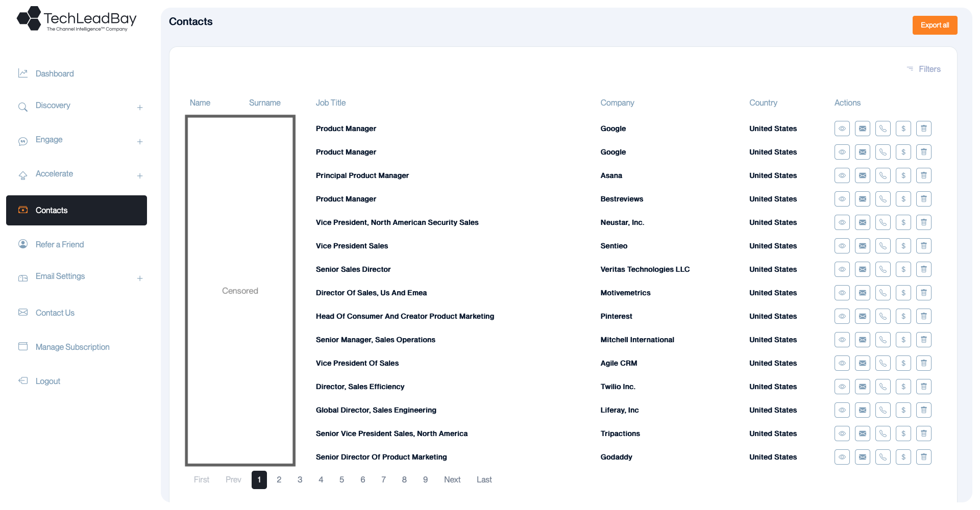Click eye icon in Neustar, Inc. row
Screen dimensions: 980x510
pyautogui.click(x=842, y=222)
